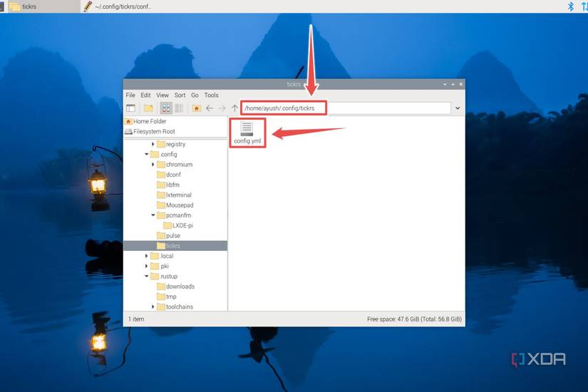Select the pulse folder

168,235
